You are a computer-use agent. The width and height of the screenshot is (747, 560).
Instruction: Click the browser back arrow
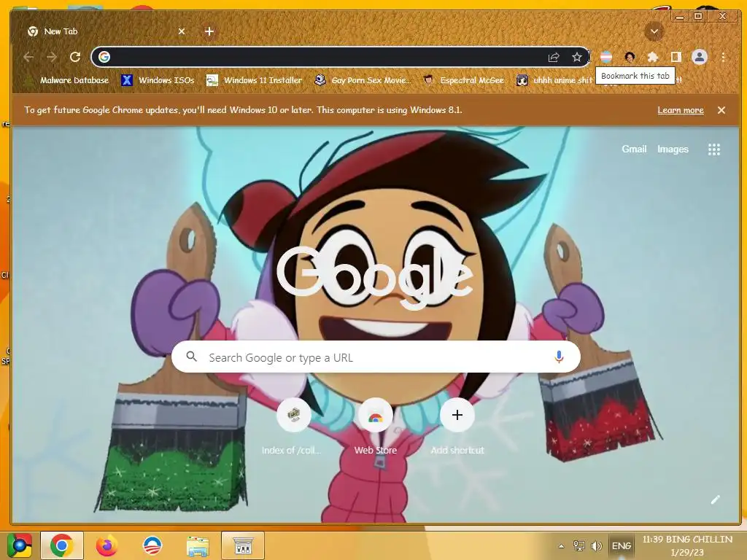(x=28, y=57)
